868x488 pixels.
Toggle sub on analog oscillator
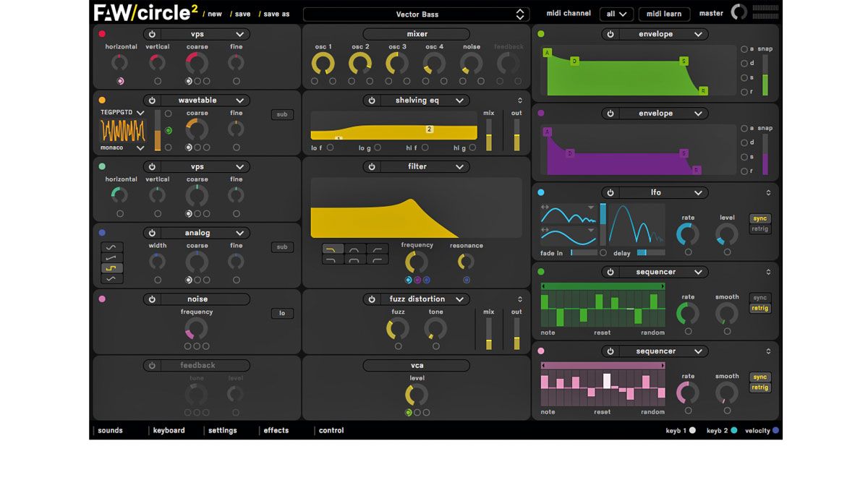[x=282, y=247]
